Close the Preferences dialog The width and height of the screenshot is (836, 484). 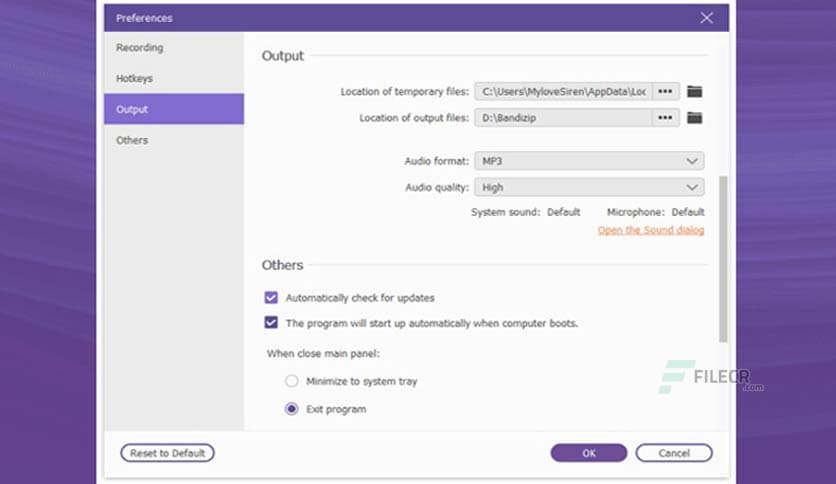point(706,18)
